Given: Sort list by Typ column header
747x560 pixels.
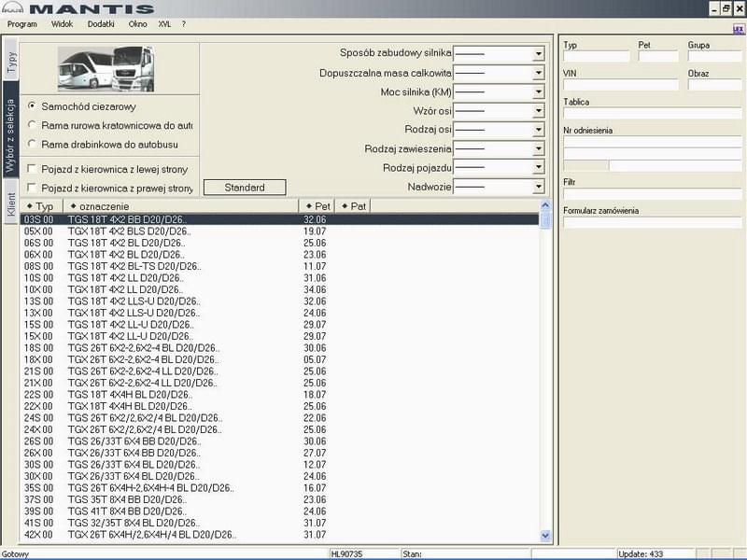Looking at the screenshot, I should 41,206.
